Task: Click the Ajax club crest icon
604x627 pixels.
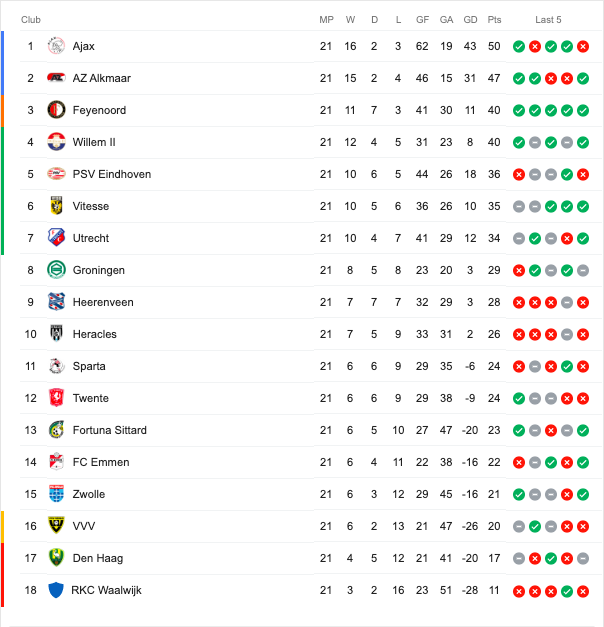Action: click(56, 46)
